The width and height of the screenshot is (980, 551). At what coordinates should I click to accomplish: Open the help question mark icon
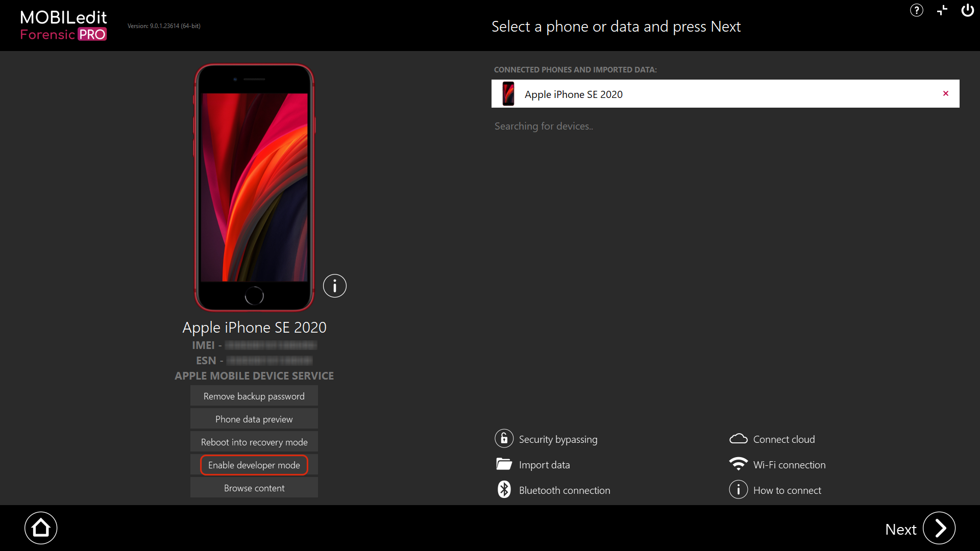[917, 10]
